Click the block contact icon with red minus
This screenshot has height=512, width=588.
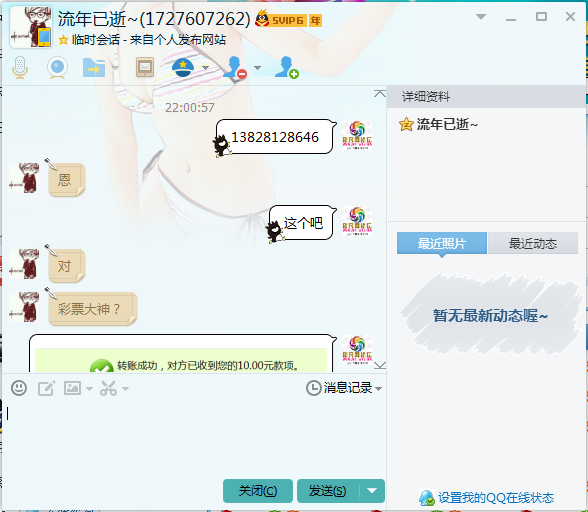(235, 68)
